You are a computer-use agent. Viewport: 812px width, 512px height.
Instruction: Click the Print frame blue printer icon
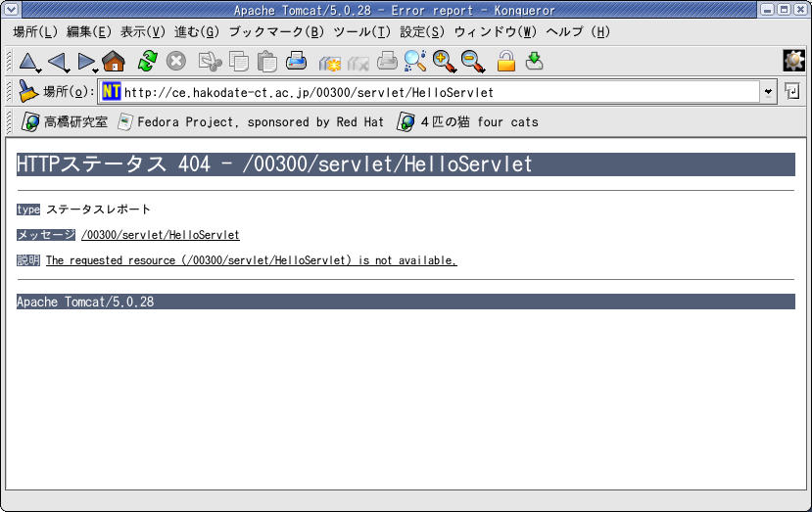296,61
